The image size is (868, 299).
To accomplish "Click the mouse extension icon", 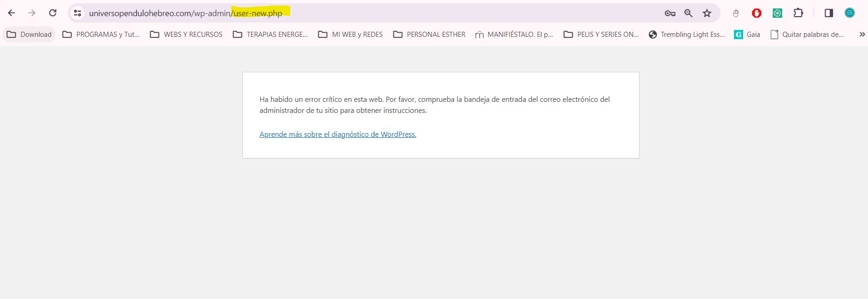I will tap(736, 13).
